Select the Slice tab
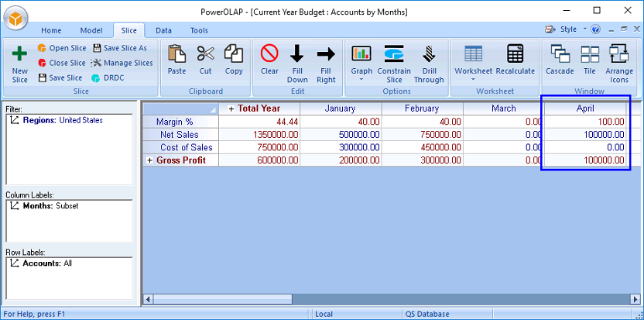The width and height of the screenshot is (644, 320). (129, 30)
